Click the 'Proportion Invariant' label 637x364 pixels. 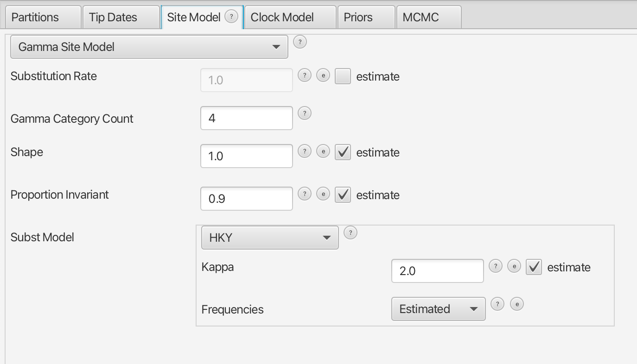pyautogui.click(x=59, y=195)
